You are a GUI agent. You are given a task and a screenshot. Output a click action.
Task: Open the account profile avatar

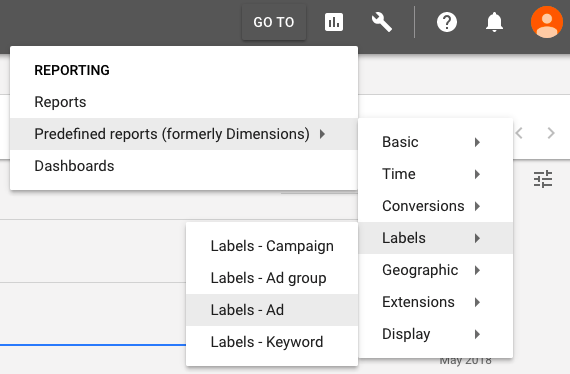pyautogui.click(x=547, y=22)
